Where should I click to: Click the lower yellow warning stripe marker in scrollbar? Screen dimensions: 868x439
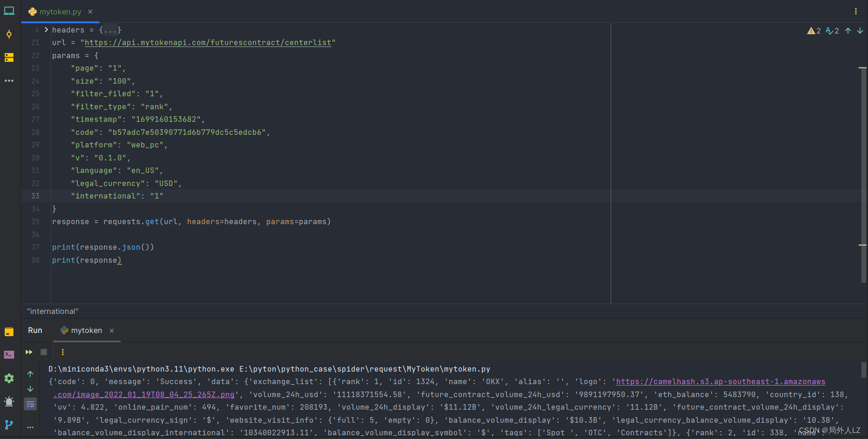(x=862, y=245)
